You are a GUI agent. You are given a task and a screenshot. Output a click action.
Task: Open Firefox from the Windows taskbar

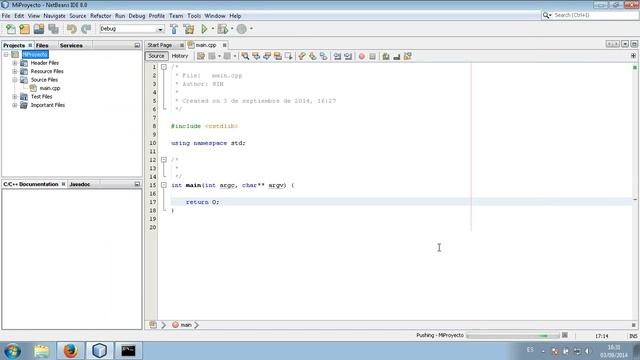coord(70,351)
